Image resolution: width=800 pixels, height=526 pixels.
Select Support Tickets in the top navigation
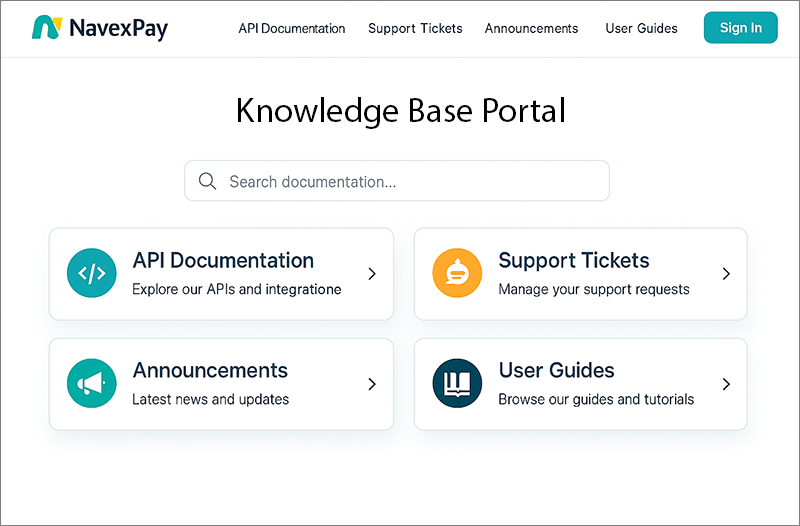(x=415, y=28)
